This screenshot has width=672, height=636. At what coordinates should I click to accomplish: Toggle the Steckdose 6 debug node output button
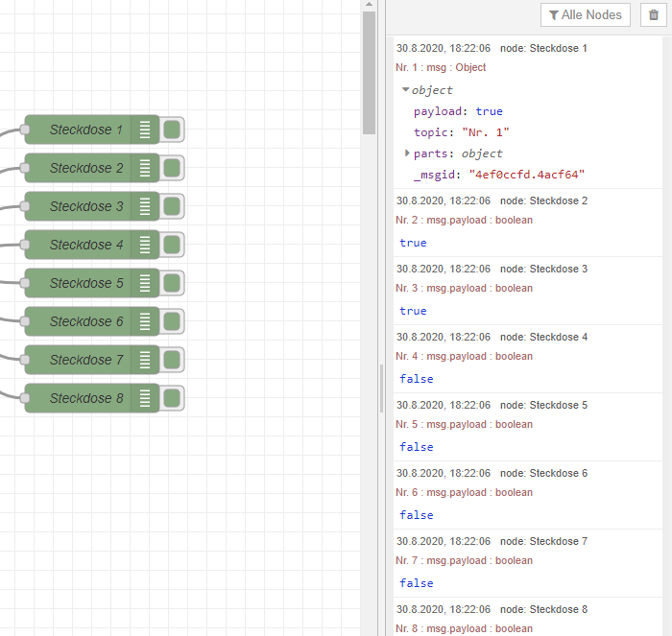pos(172,321)
